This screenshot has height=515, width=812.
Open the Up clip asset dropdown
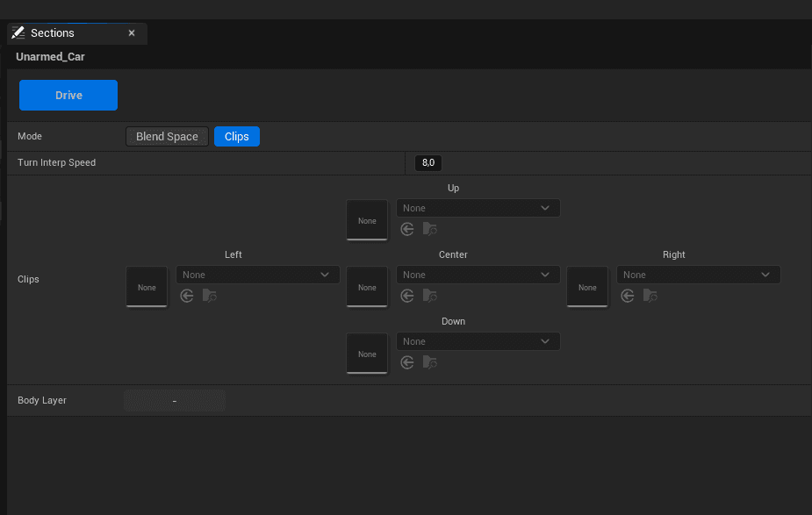[x=478, y=208]
